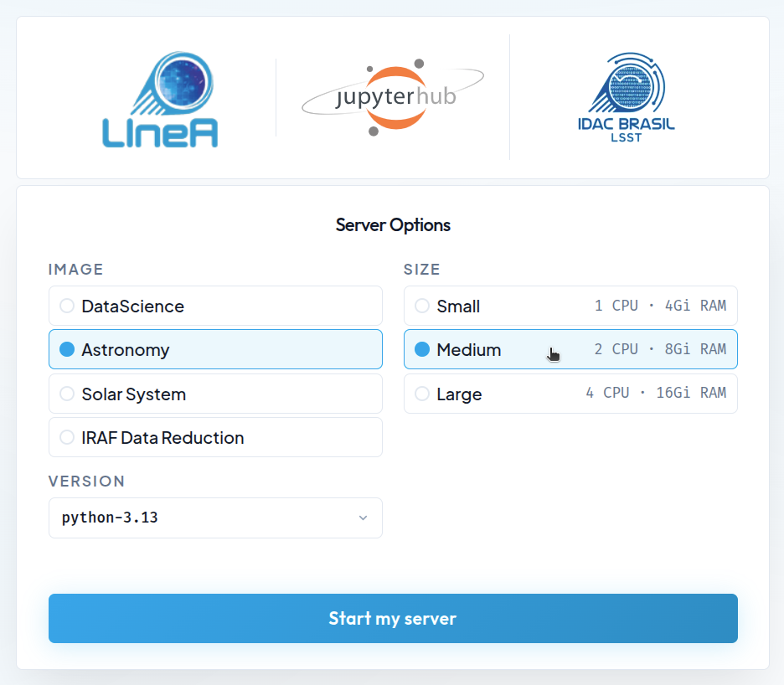784x685 pixels.
Task: Select the DataScience image radio button
Action: [x=68, y=306]
